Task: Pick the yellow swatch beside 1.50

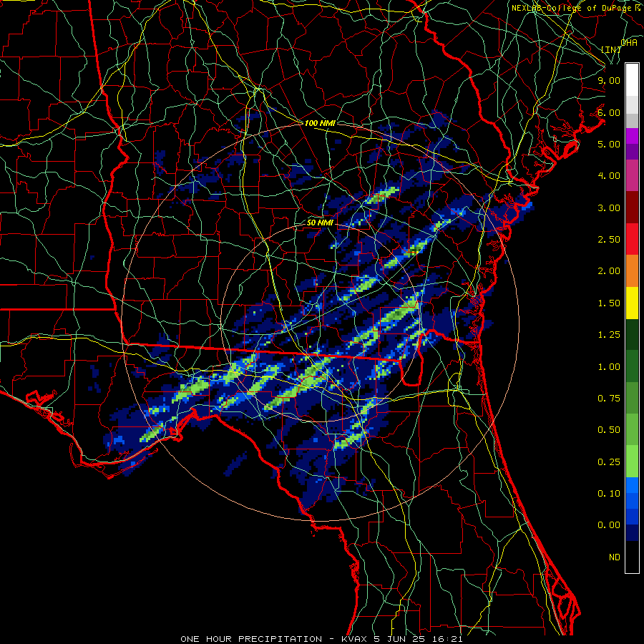Action: (x=632, y=303)
